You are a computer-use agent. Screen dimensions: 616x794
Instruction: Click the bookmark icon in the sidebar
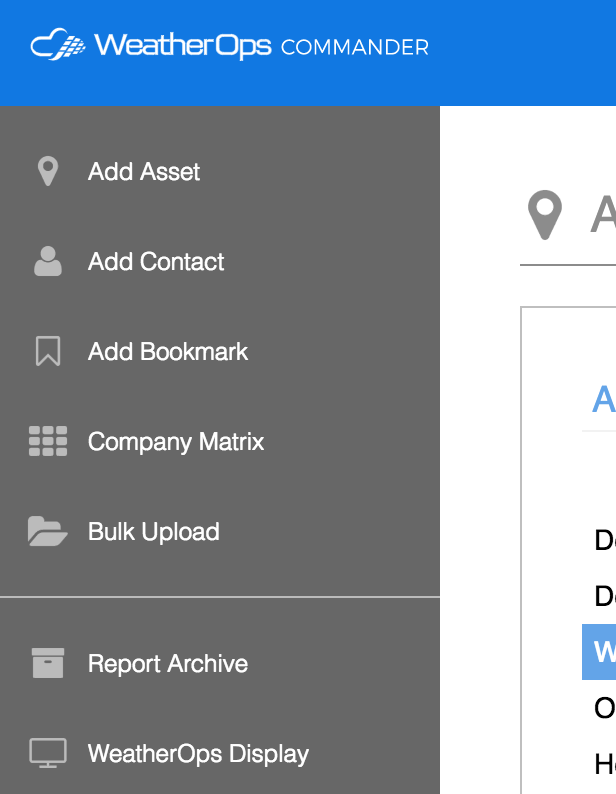point(47,352)
